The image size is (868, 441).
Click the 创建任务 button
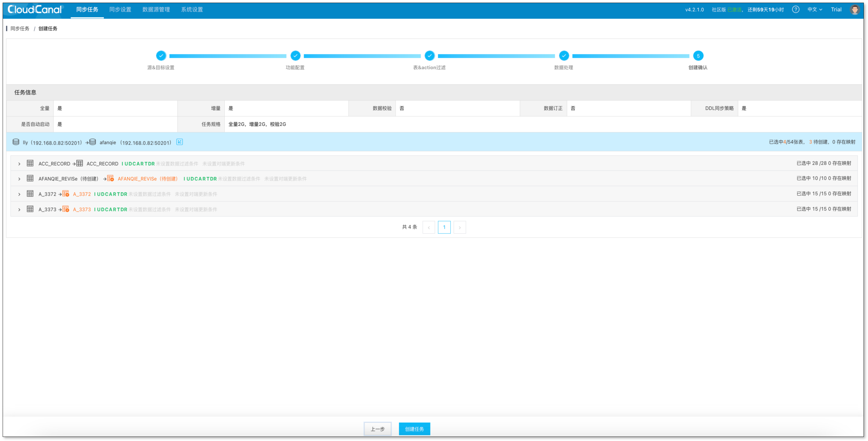pyautogui.click(x=415, y=429)
